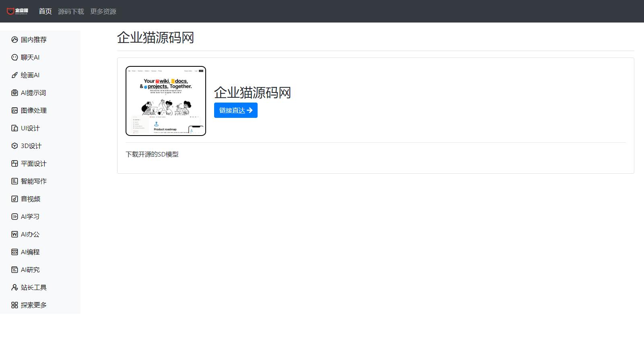This screenshot has height=362, width=644.
Task: Select AI提示词 in the sidebar
Action: tap(33, 93)
